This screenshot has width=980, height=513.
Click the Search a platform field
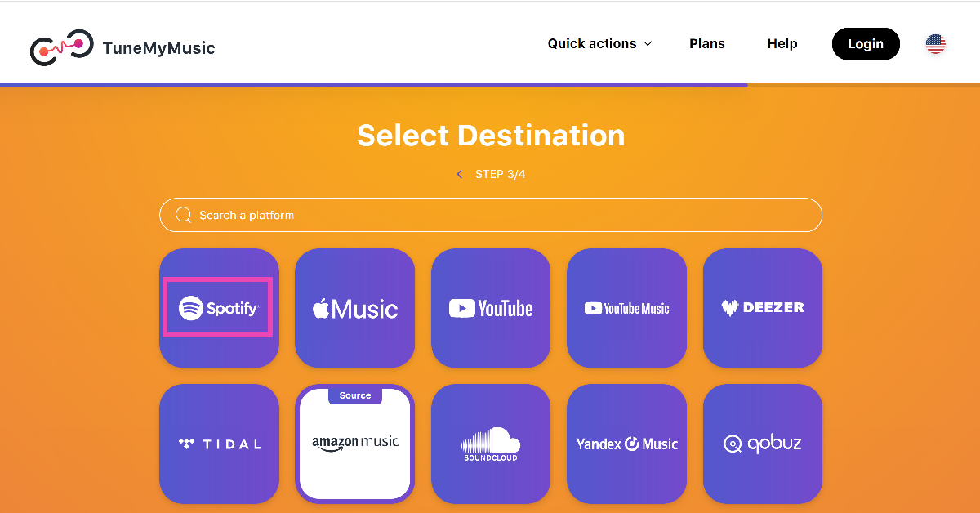490,215
